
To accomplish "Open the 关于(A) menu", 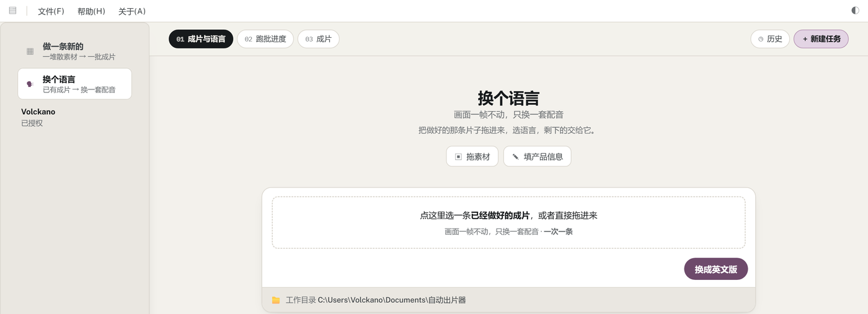I will coord(132,11).
